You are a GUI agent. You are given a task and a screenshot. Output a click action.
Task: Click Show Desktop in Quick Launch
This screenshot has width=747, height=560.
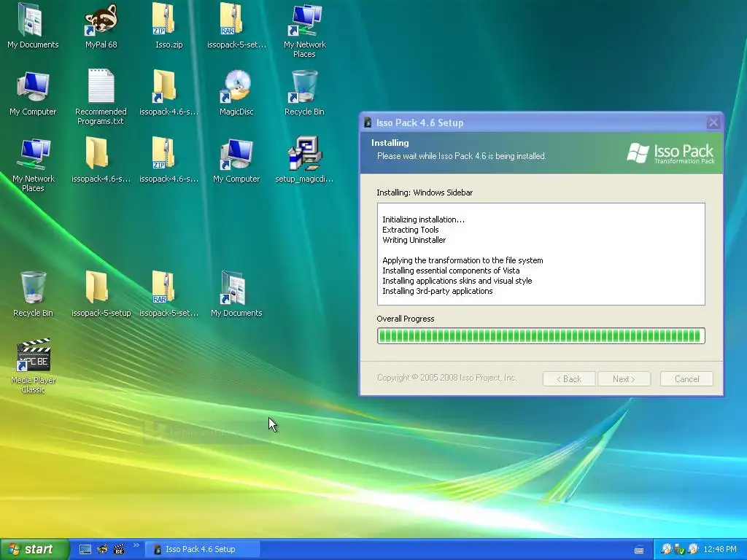tap(85, 550)
